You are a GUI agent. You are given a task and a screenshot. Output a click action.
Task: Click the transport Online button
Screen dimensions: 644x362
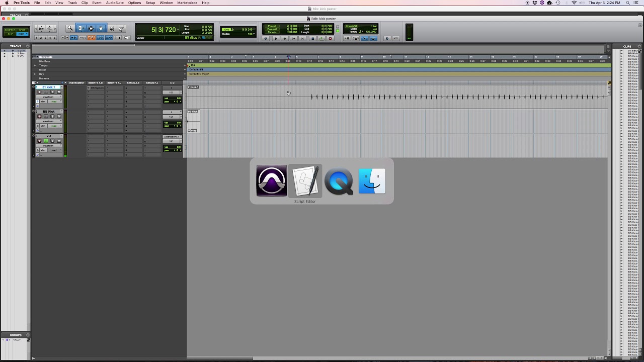pos(266,38)
